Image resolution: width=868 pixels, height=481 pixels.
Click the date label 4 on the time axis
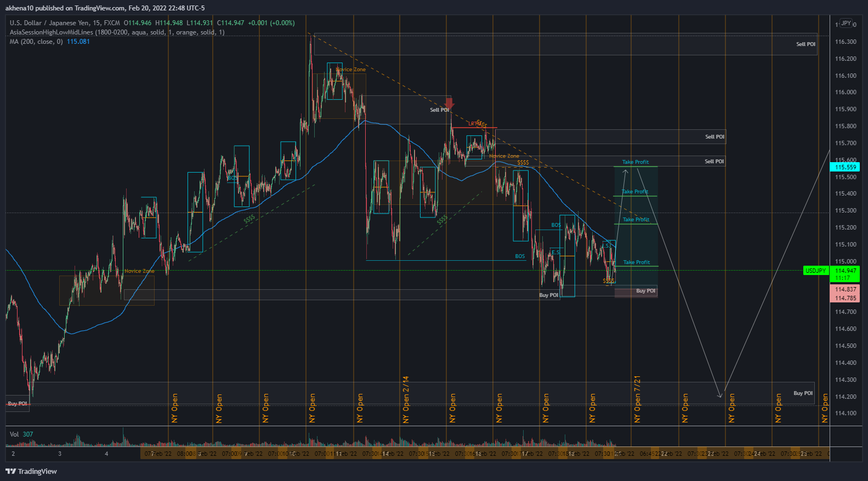tap(106, 454)
